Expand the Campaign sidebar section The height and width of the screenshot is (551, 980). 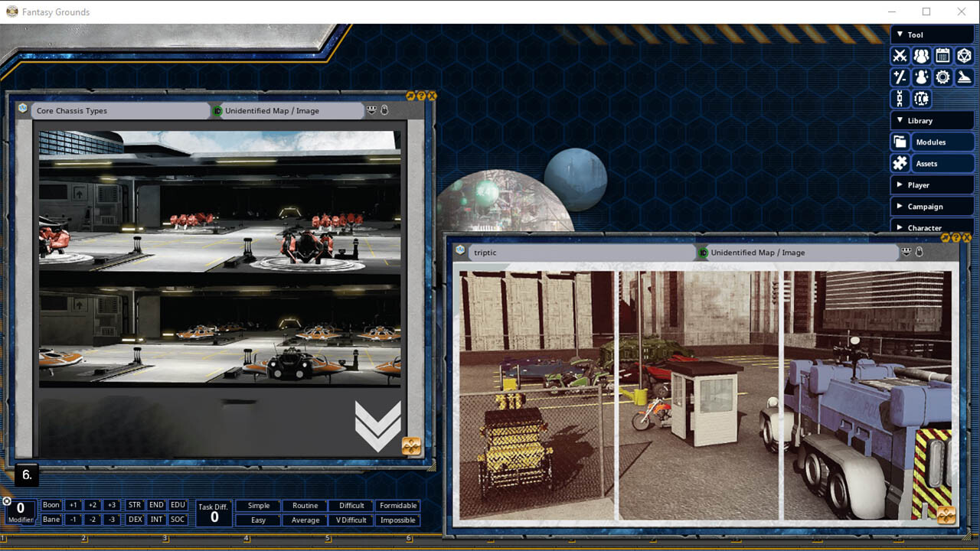point(932,206)
